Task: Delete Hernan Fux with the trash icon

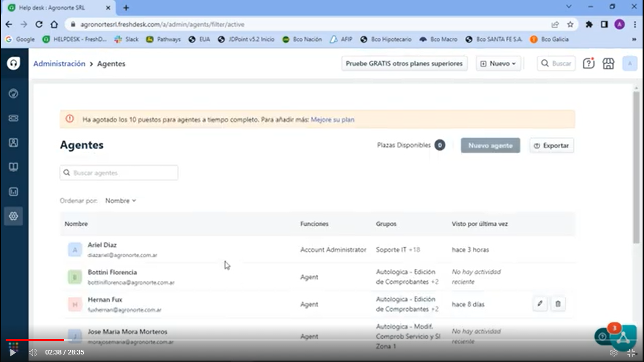Action: [x=558, y=304]
